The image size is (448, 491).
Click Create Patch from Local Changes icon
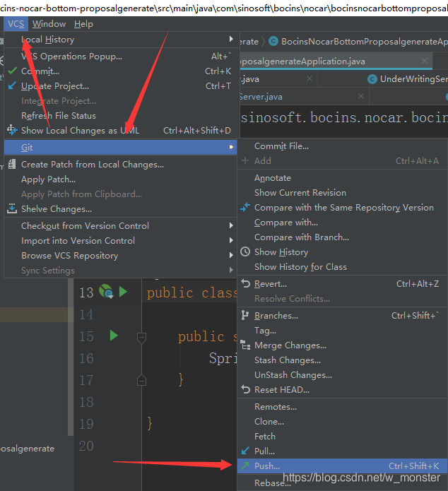(x=12, y=164)
